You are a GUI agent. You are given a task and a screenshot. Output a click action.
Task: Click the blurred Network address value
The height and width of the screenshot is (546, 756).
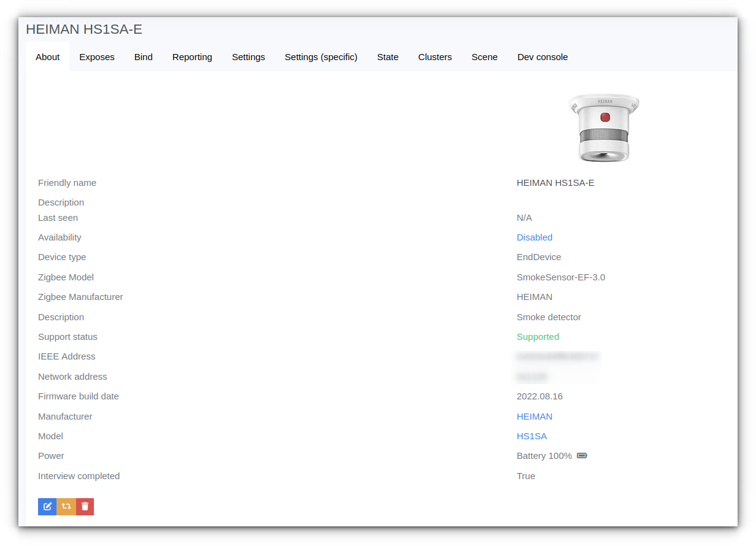point(532,377)
